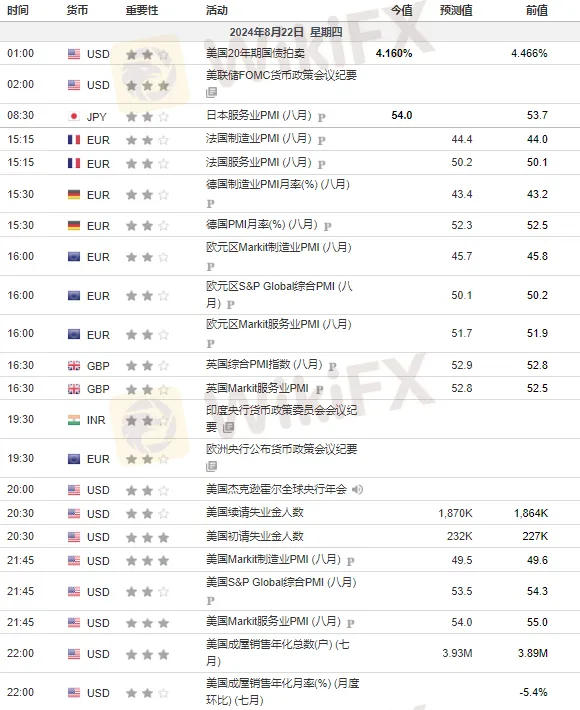Click the France flag in the 法国制造业PMI row

pos(74,139)
